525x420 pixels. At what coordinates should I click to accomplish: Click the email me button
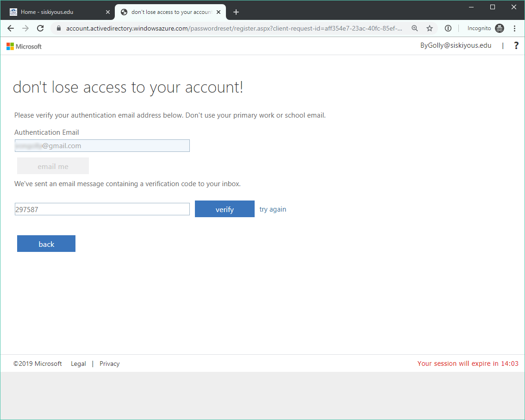[53, 166]
